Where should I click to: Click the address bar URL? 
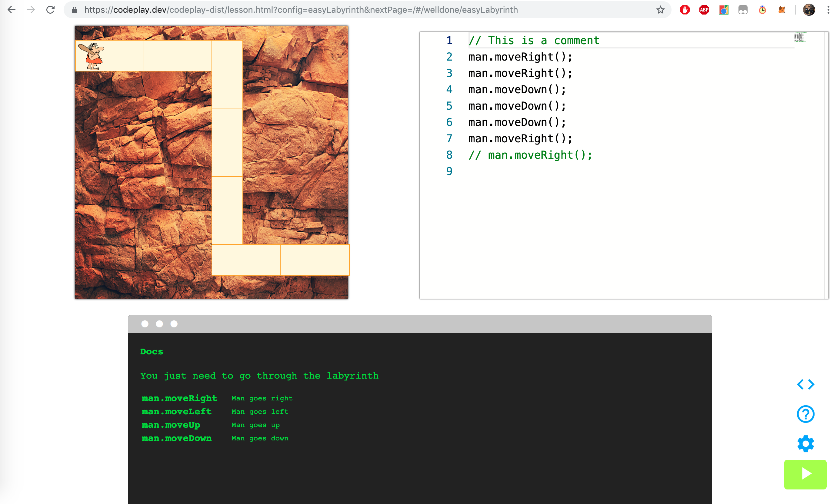(301, 10)
